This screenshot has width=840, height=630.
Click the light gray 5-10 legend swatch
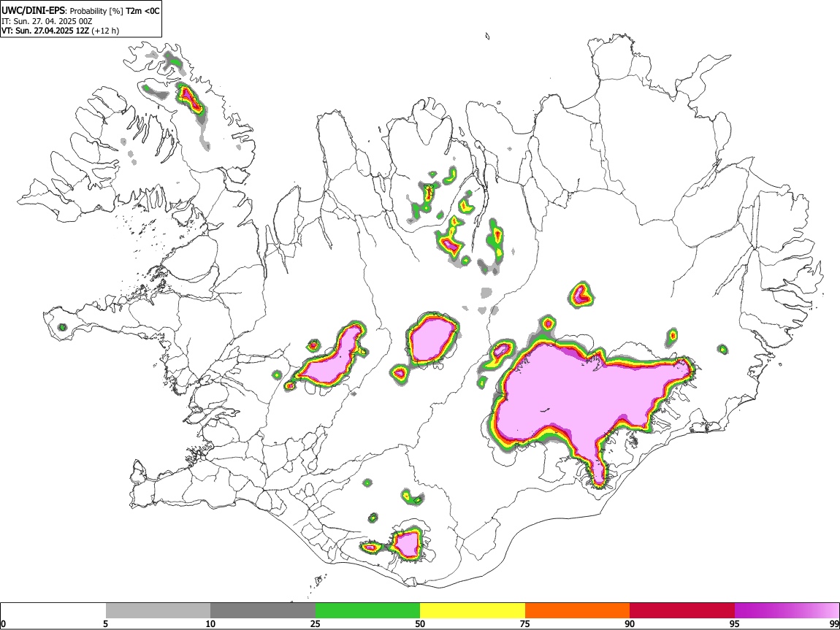(x=158, y=611)
